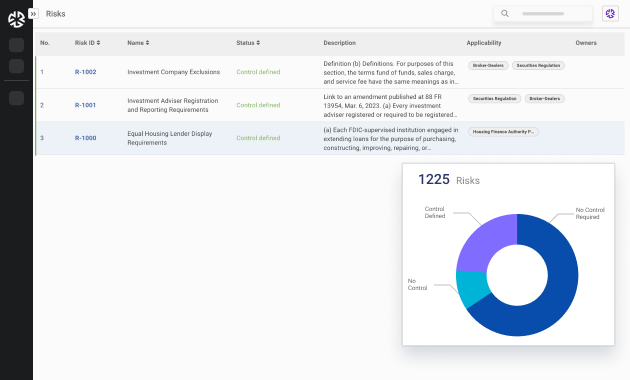Click the Securities Regulation tag in R-1001 row
This screenshot has width=630, height=380.
495,98
